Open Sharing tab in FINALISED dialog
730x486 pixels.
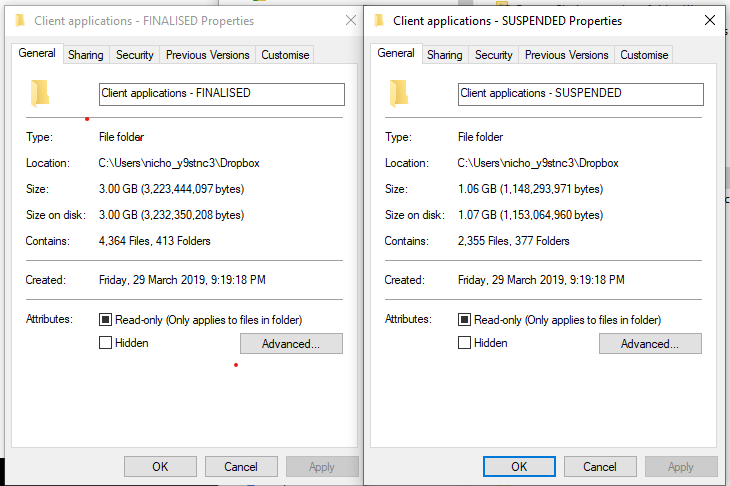point(86,55)
